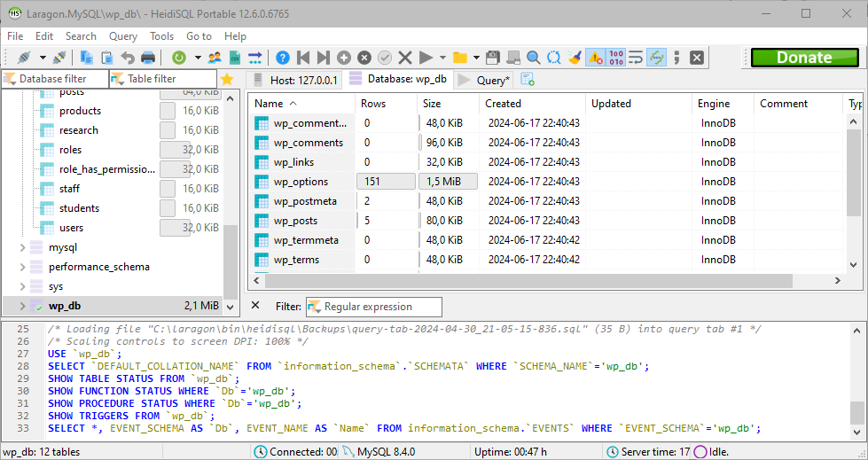Open the Edit menu

pos(44,36)
